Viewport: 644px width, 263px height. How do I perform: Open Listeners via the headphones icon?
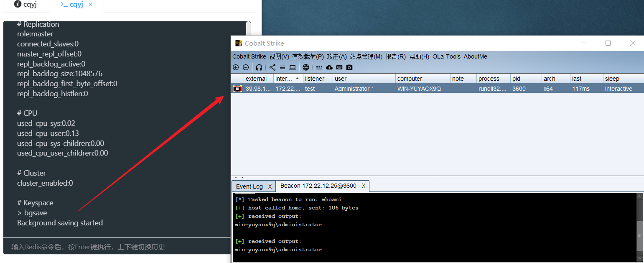click(259, 67)
